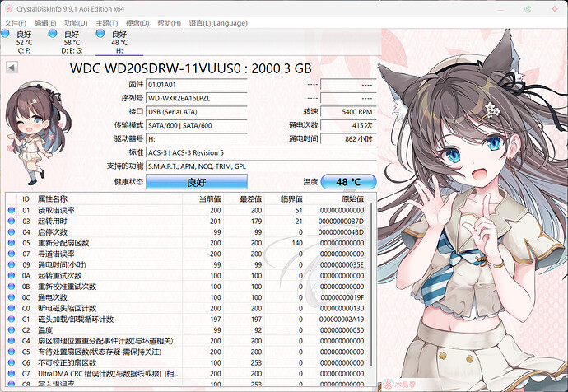
Task: Click the status dot for 0A 起转重试次数
Action: pos(12,275)
